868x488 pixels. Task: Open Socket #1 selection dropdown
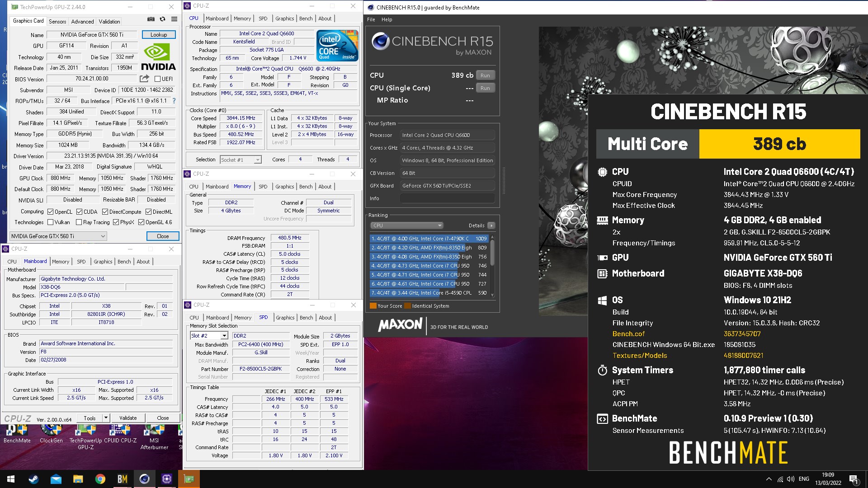tap(241, 160)
